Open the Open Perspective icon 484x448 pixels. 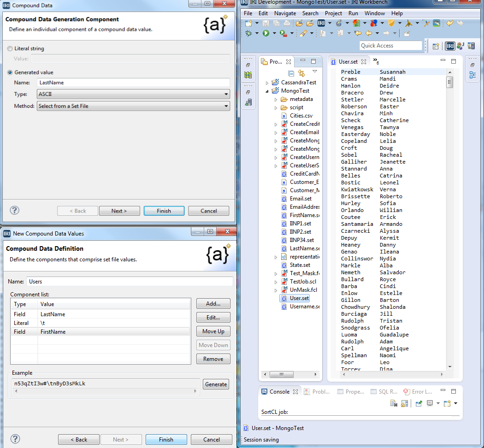[436, 46]
